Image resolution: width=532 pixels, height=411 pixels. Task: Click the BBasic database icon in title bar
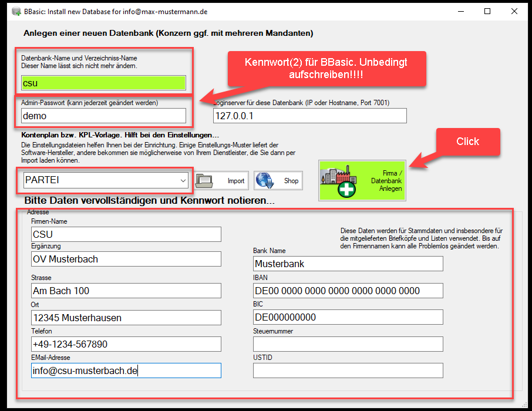[x=16, y=12]
